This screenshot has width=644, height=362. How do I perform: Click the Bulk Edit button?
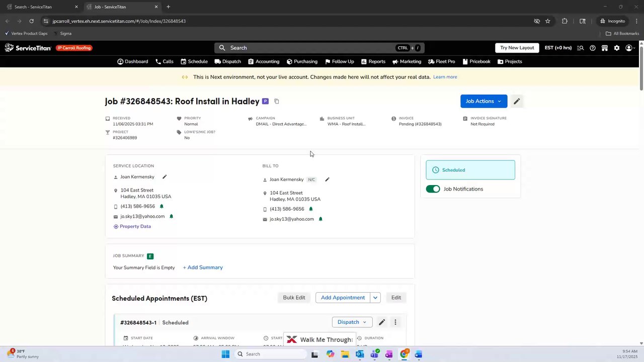point(294,298)
